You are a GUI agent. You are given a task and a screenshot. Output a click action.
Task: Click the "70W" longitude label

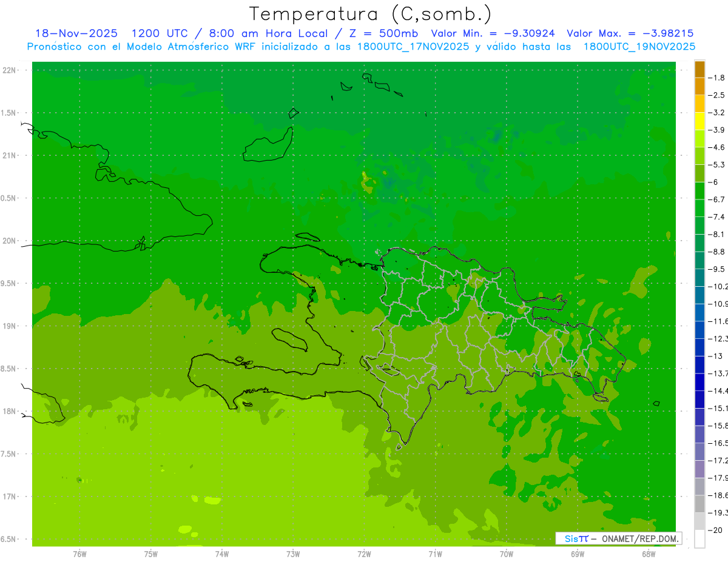point(507,554)
